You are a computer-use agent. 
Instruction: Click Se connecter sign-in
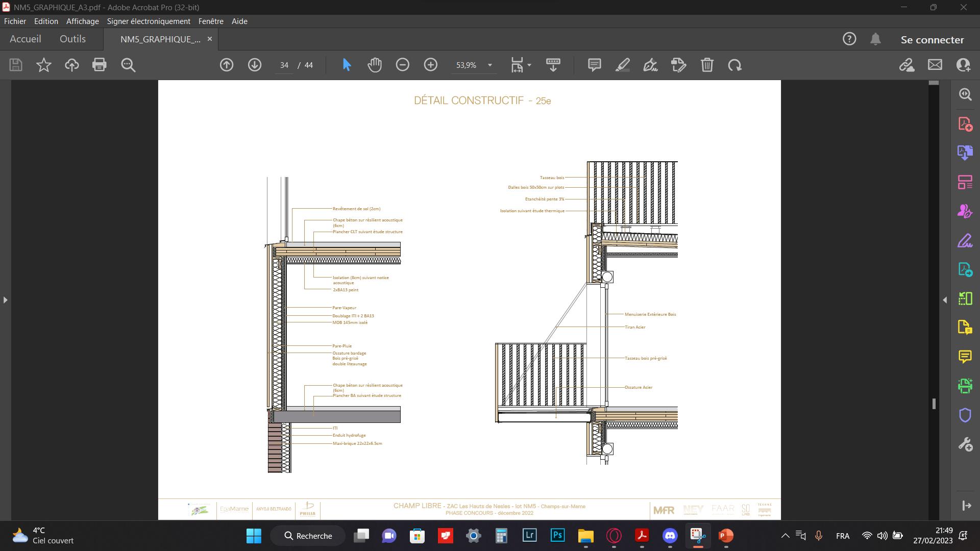pyautogui.click(x=932, y=40)
